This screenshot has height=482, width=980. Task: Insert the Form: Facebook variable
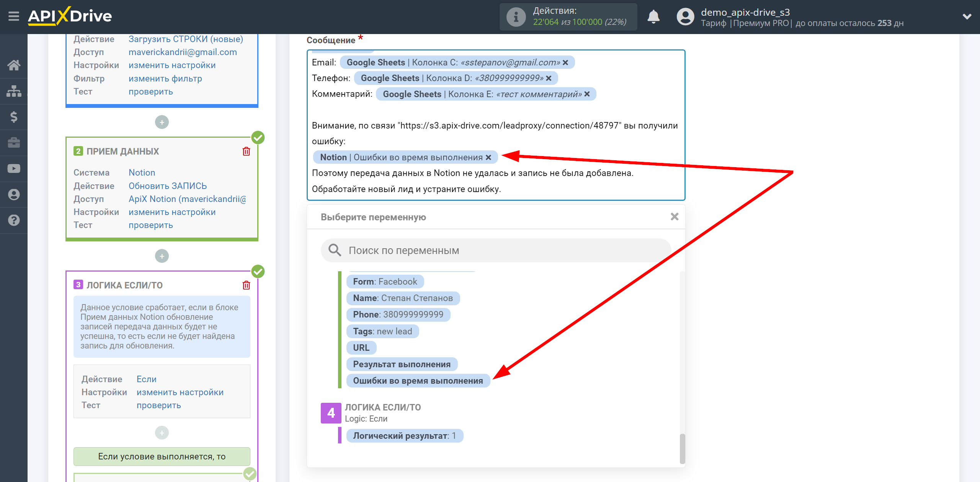coord(385,282)
